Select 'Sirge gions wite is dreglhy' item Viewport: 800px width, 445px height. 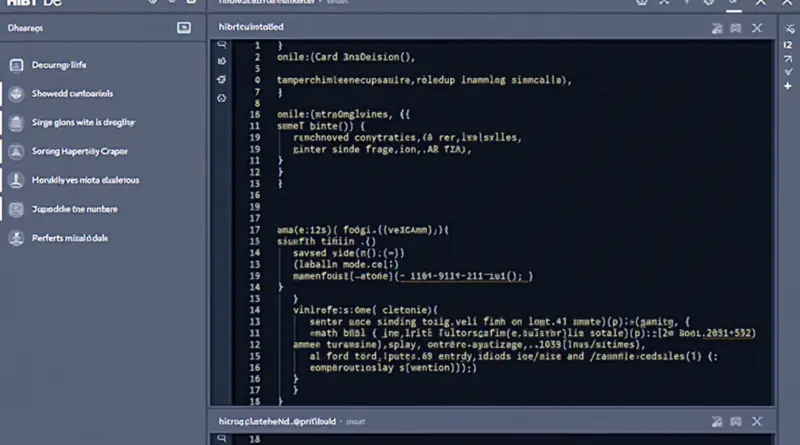pos(70,123)
